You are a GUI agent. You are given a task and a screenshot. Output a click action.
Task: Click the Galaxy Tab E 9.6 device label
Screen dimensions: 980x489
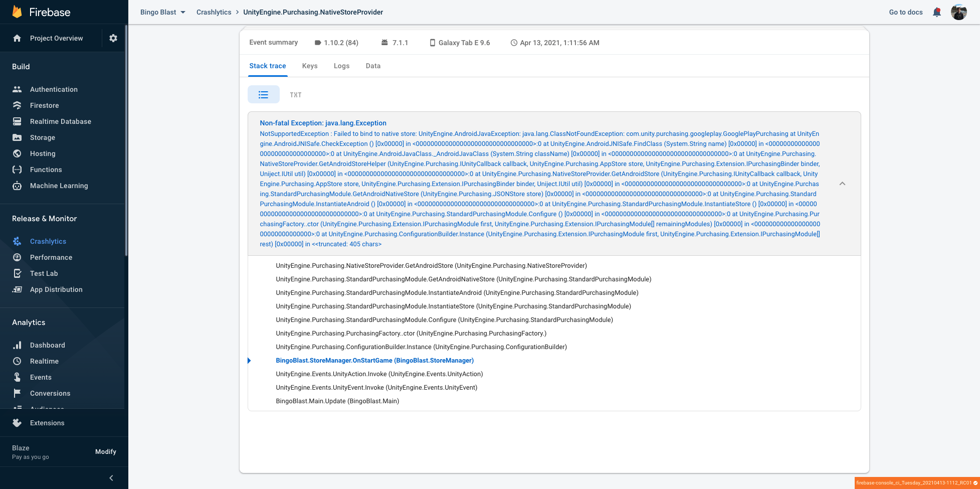point(464,43)
